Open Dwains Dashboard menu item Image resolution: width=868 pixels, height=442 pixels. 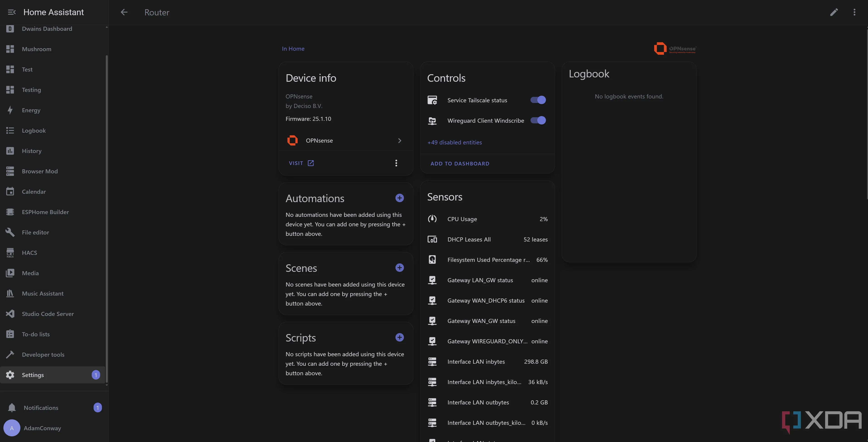(x=53, y=29)
